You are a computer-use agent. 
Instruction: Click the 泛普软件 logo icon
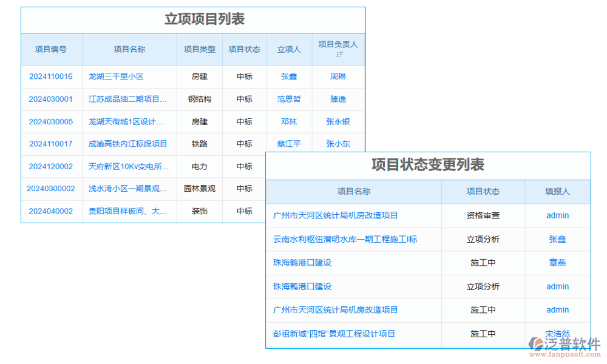click(537, 343)
